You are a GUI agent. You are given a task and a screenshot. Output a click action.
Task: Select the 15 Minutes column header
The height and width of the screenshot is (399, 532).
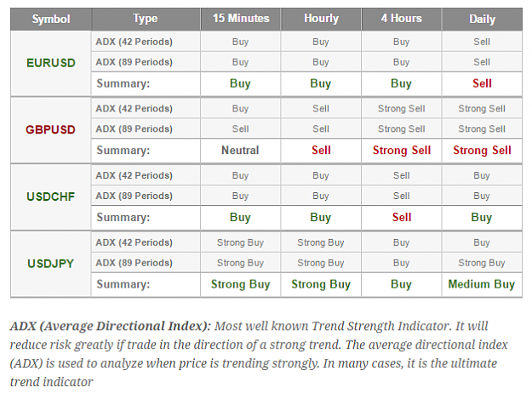tap(241, 19)
